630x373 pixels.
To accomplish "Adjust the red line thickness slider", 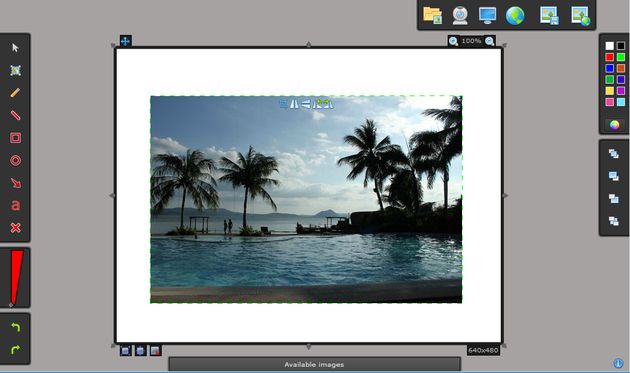I will tap(15, 277).
